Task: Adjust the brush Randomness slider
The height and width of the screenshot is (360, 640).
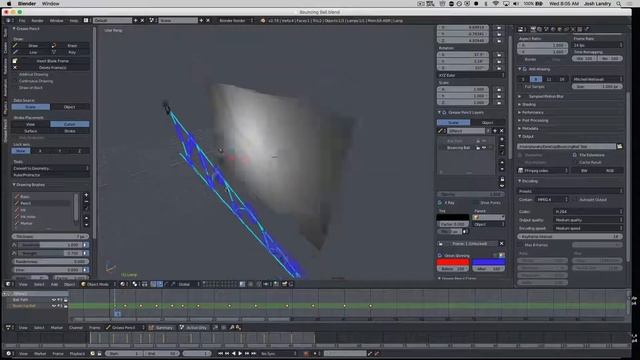Action: click(x=51, y=262)
